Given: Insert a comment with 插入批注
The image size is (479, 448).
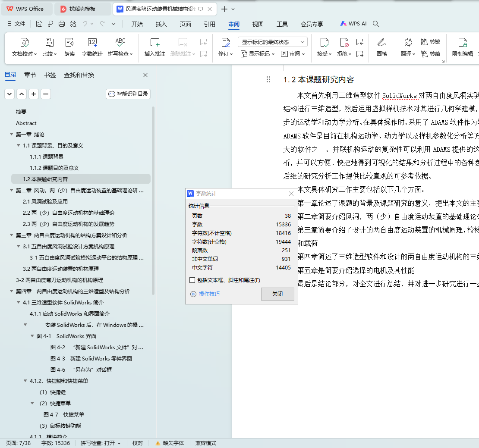Looking at the screenshot, I should click(x=154, y=47).
